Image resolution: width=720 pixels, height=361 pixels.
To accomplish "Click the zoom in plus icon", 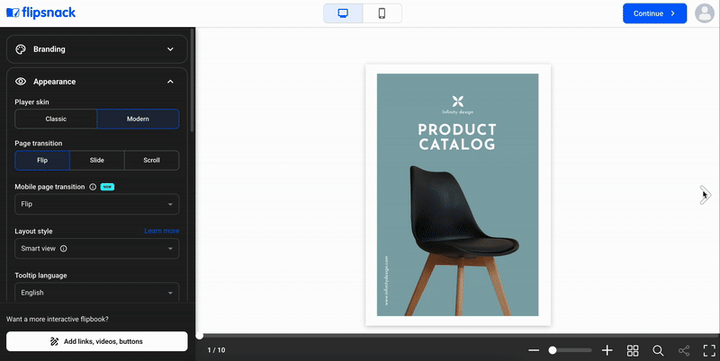I will (x=607, y=350).
